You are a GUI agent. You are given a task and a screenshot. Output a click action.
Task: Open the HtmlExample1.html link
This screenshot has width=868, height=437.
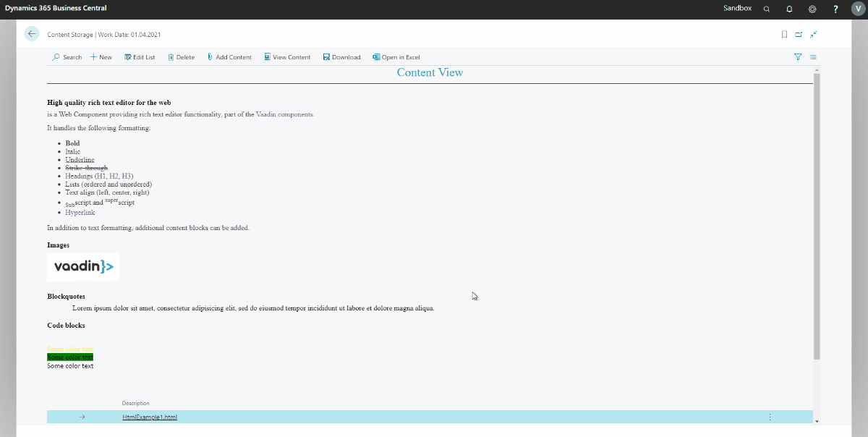pos(149,417)
